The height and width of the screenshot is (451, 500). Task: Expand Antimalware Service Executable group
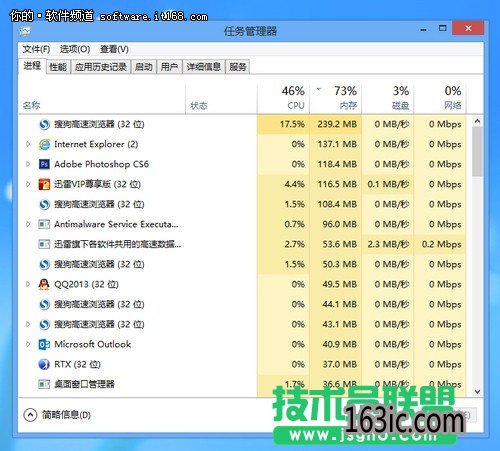click(x=28, y=224)
